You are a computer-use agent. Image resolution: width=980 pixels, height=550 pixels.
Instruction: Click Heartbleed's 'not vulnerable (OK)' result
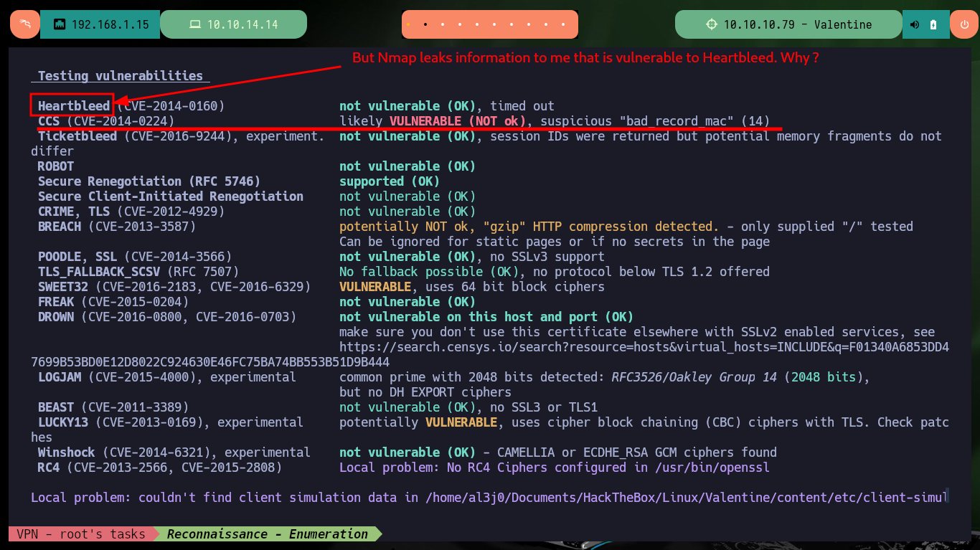coord(407,105)
